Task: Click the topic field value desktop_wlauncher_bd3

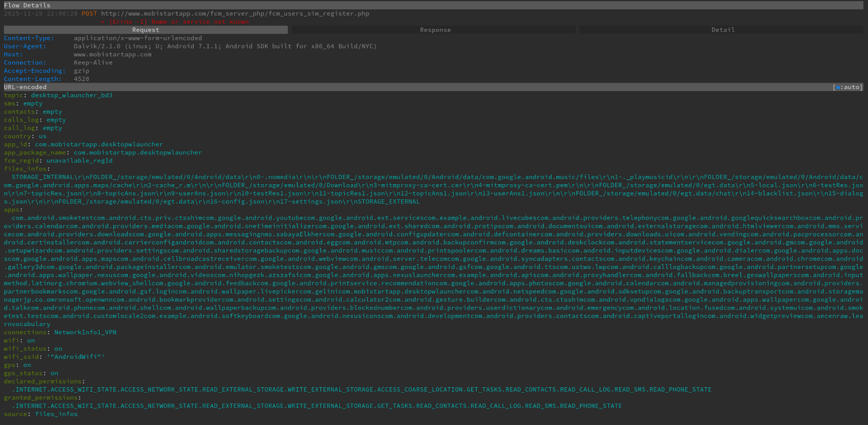Action: coord(72,95)
